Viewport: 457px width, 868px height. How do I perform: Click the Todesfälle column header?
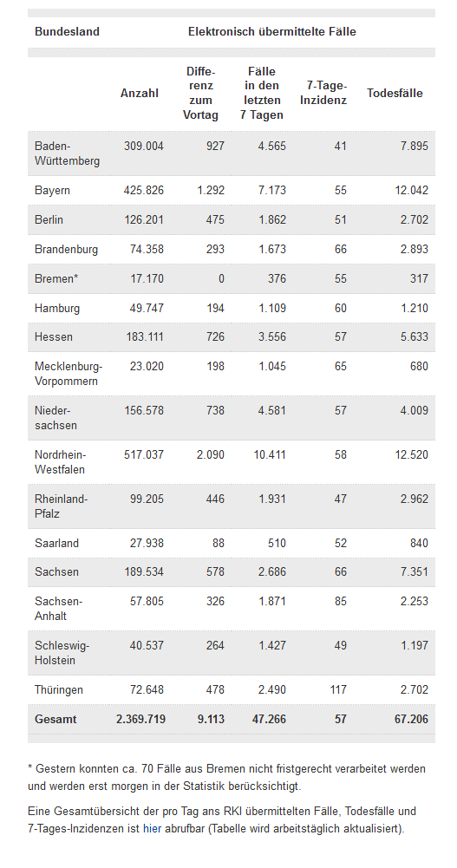point(395,93)
